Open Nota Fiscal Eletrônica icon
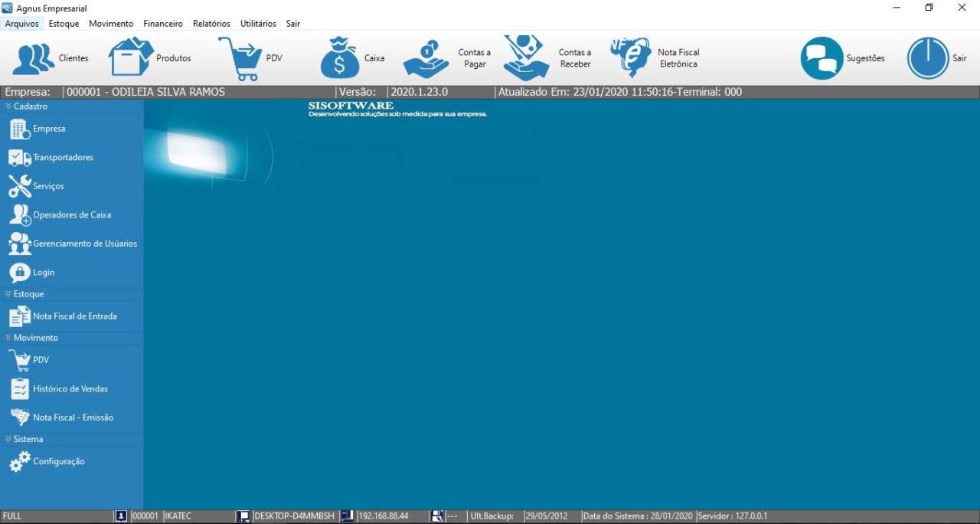The height and width of the screenshot is (524, 980). pos(630,58)
